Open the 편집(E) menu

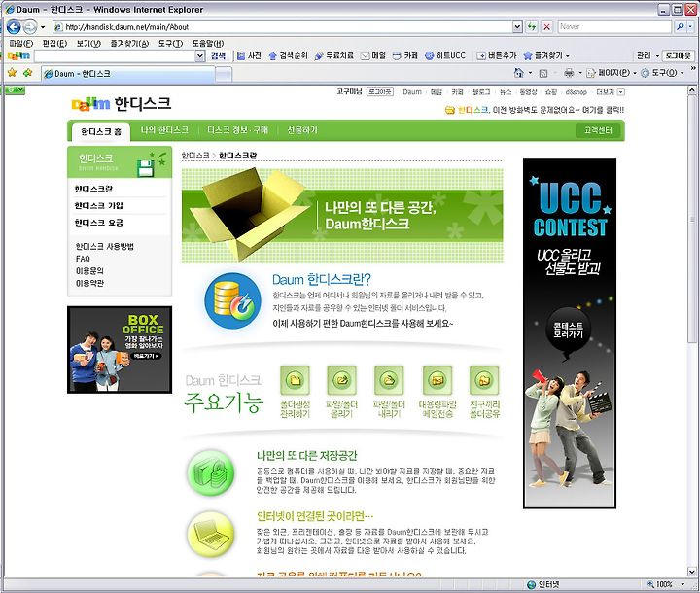pos(54,44)
